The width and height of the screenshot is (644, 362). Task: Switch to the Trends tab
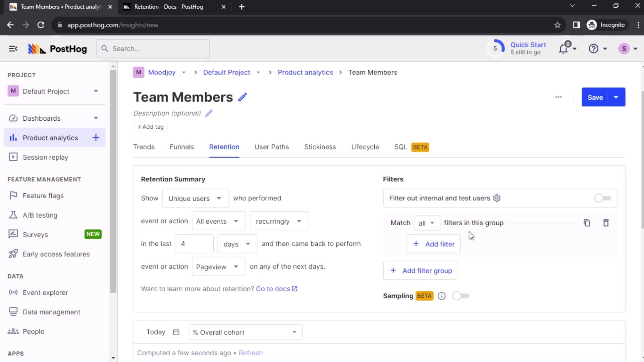tap(144, 147)
